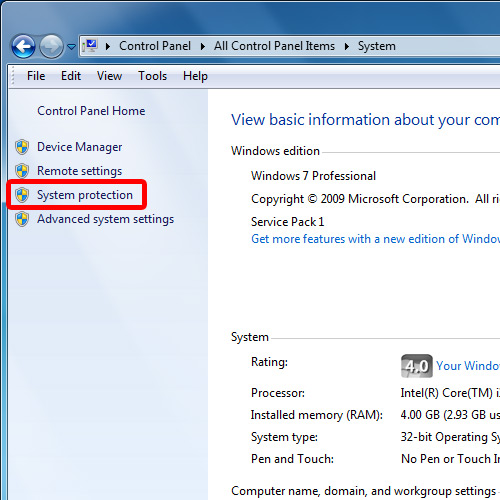Click the Forward navigation arrow button
The width and height of the screenshot is (500, 500).
(x=51, y=46)
